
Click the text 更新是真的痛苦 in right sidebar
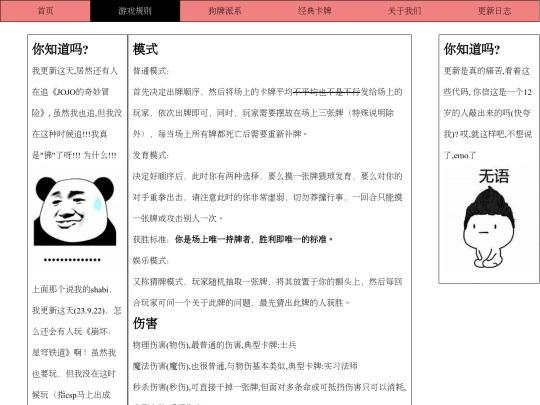coord(473,71)
